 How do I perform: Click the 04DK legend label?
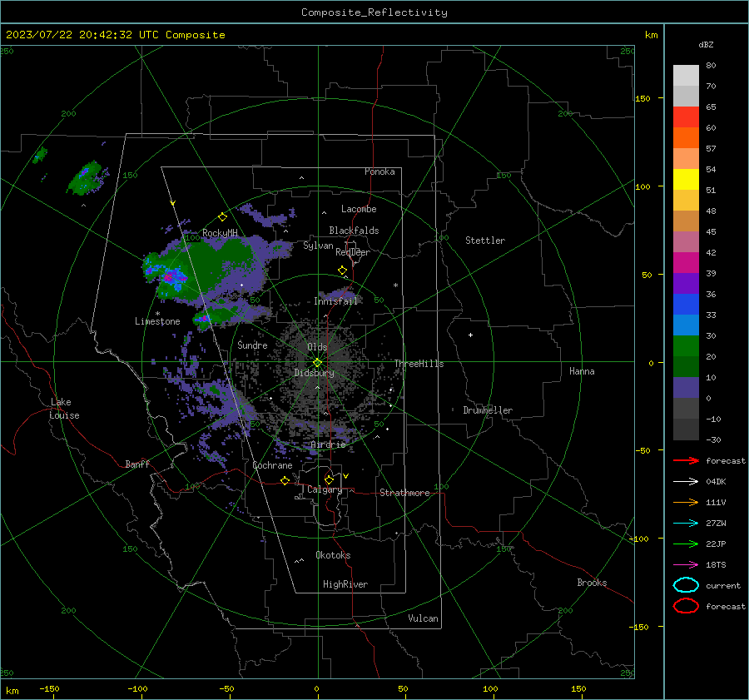(716, 481)
